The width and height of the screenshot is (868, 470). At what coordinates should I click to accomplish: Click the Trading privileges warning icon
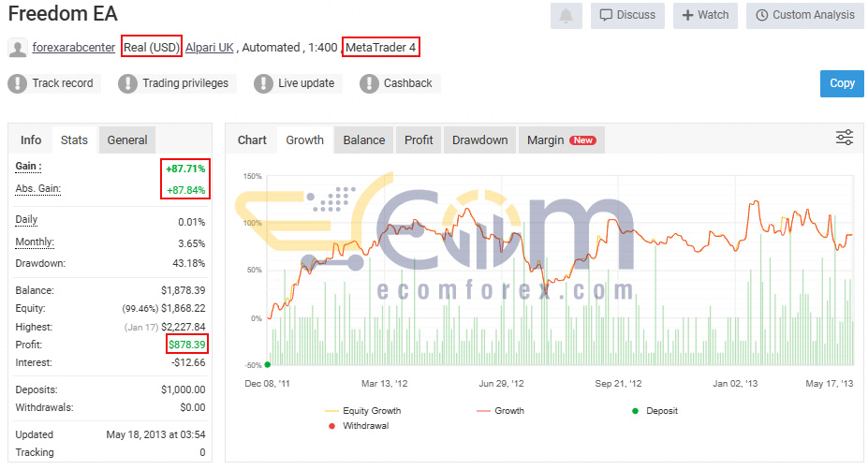pyautogui.click(x=127, y=83)
